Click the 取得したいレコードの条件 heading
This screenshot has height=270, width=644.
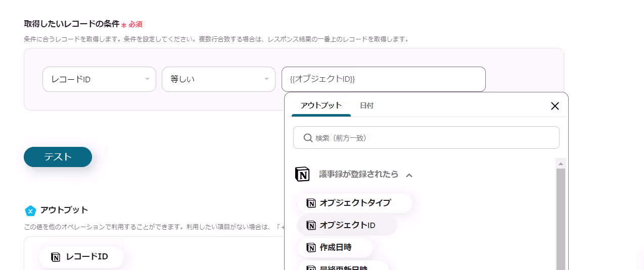[71, 24]
